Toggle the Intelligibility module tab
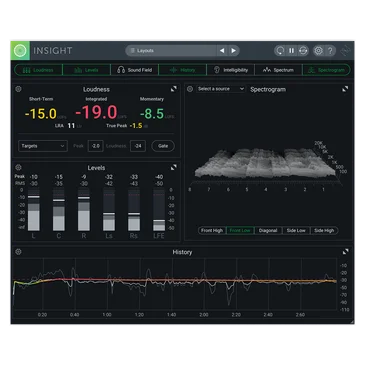 pos(231,70)
